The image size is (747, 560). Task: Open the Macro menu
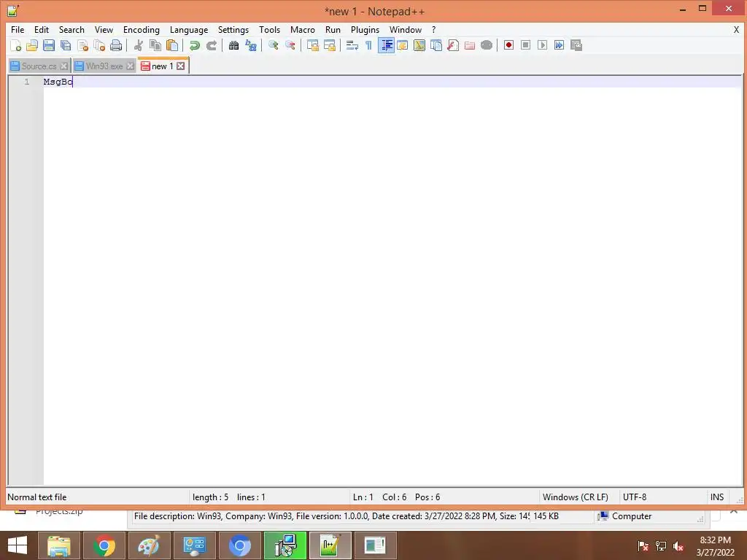303,29
